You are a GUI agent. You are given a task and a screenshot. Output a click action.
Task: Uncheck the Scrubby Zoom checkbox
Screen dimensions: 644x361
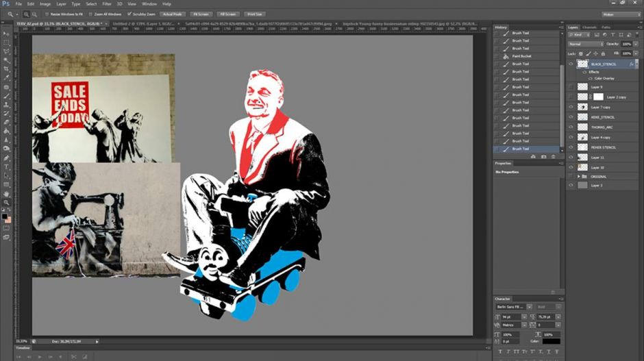tap(129, 14)
